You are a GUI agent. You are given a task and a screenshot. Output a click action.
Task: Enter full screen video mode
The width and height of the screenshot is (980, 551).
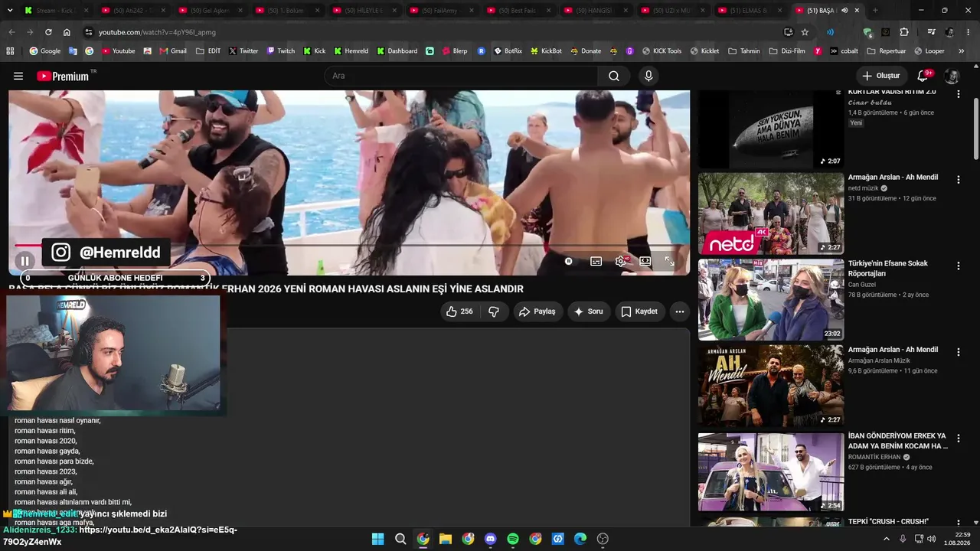coord(669,261)
